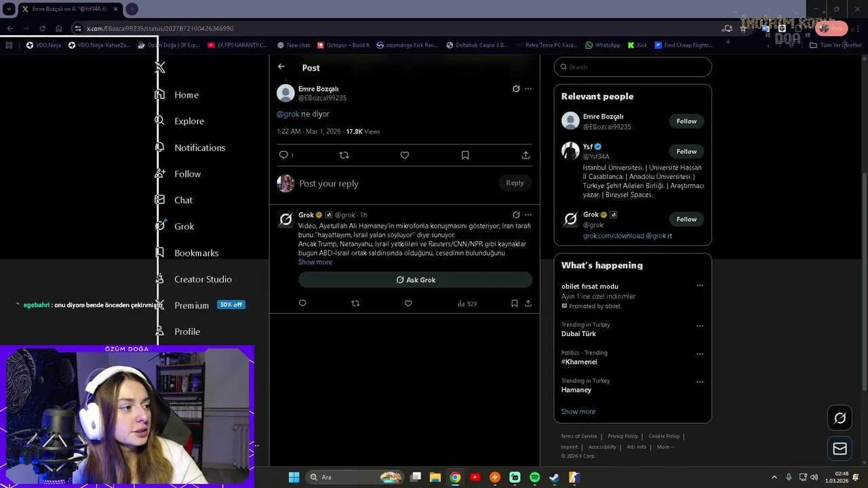Show hidden system tray icons
This screenshot has height=488, width=868.
point(774,477)
